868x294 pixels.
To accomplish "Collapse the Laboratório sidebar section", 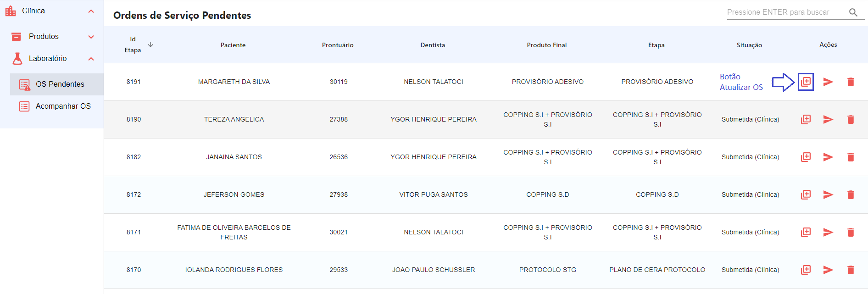I will (x=91, y=59).
